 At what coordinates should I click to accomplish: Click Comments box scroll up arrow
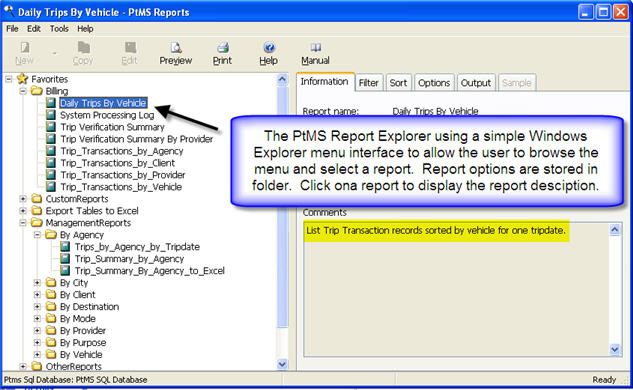(614, 230)
